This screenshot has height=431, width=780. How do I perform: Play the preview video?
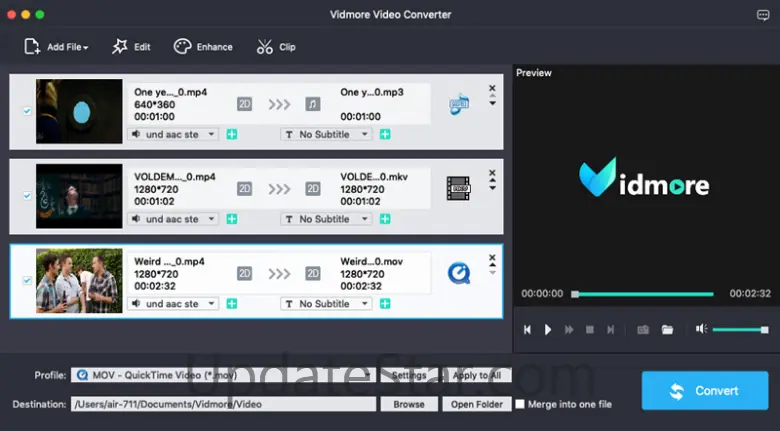tap(548, 329)
